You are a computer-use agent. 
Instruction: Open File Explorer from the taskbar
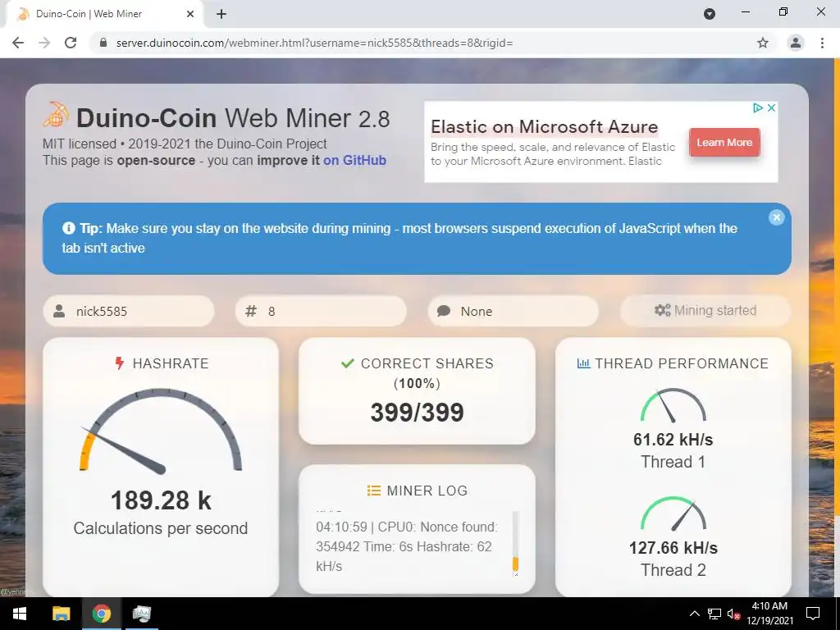coord(61,614)
